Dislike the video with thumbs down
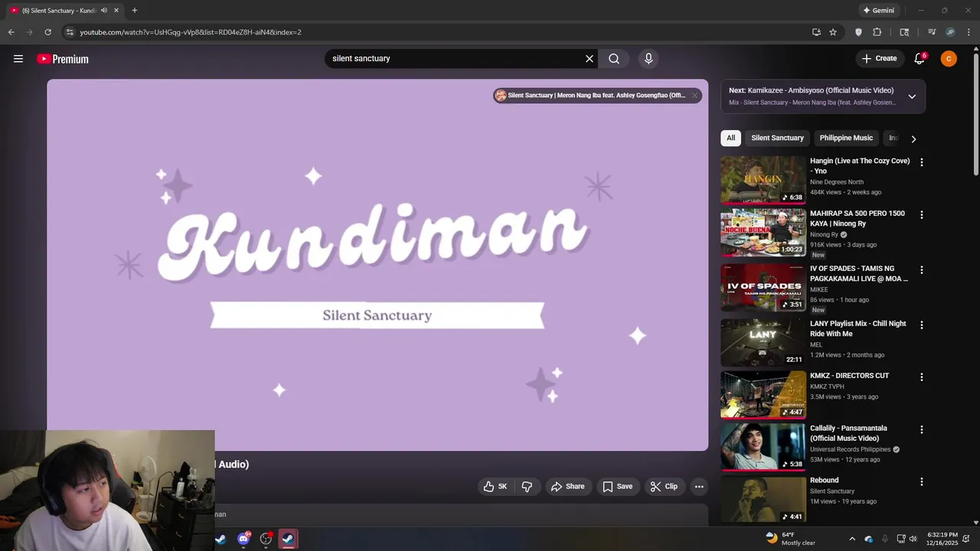 click(x=527, y=487)
